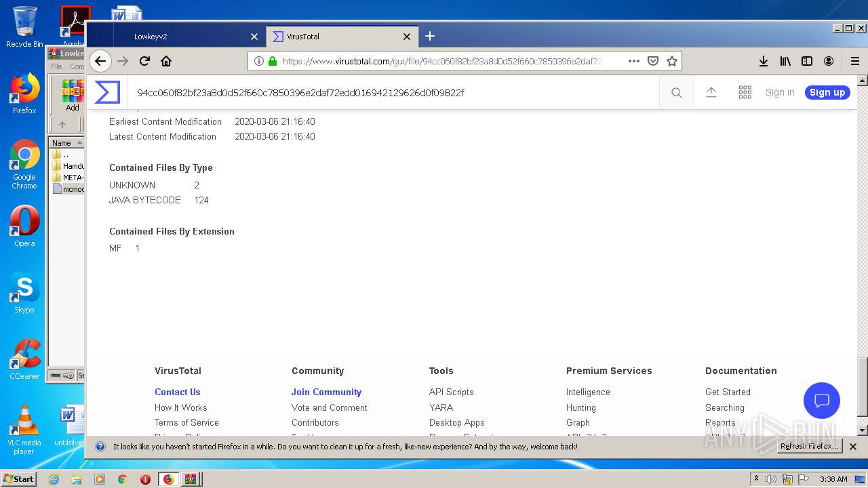The width and height of the screenshot is (868, 488).
Task: Dismiss the Firefox refresh notification
Action: [x=853, y=447]
